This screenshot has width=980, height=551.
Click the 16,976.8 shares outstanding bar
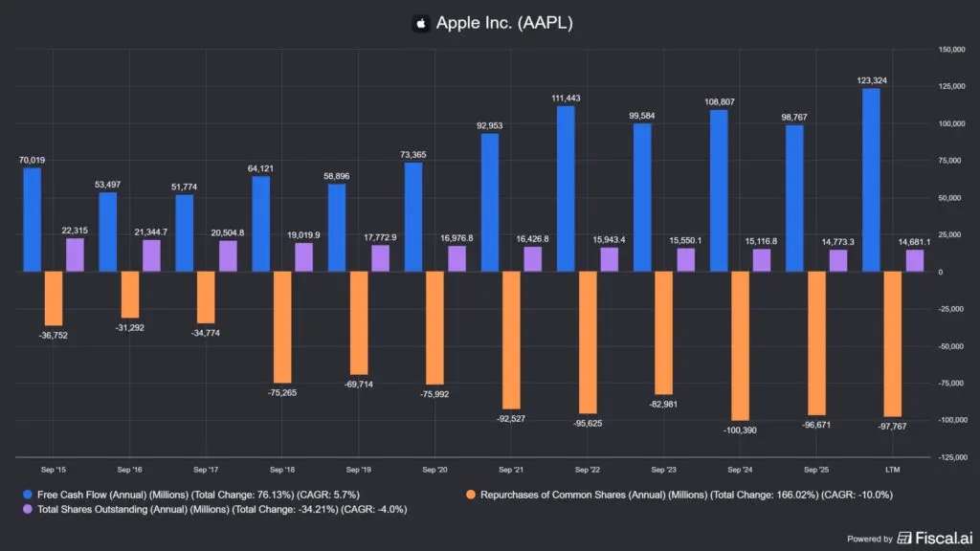click(x=457, y=259)
